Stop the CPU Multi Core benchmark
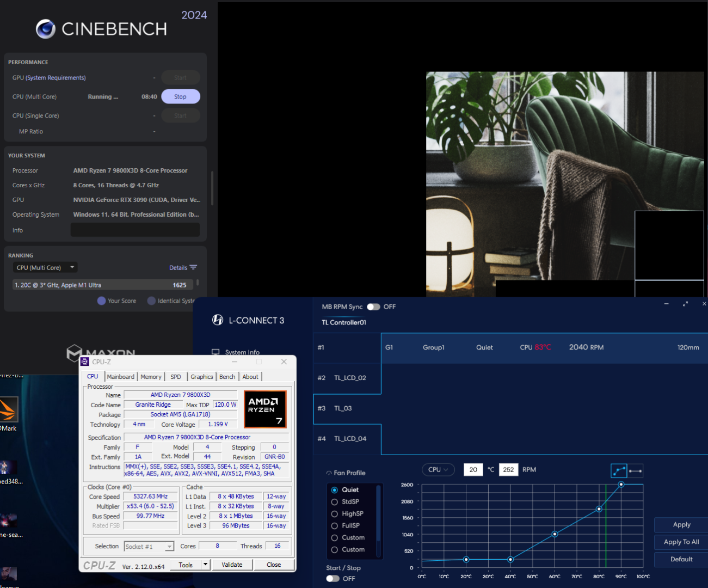 [181, 96]
